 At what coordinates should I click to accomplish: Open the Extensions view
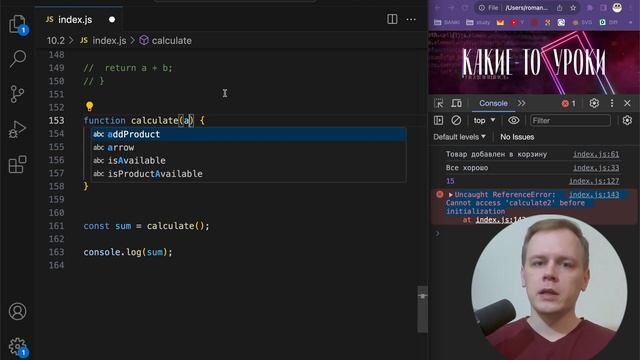click(18, 164)
